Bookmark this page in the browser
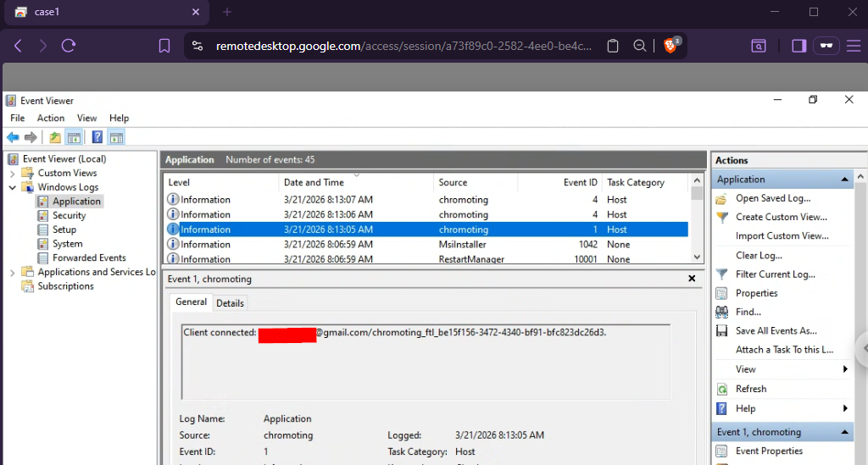This screenshot has width=868, height=465. pyautogui.click(x=164, y=46)
